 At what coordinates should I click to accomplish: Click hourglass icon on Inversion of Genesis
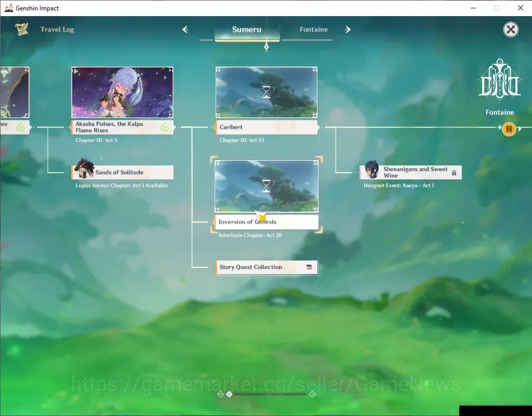coord(267,186)
